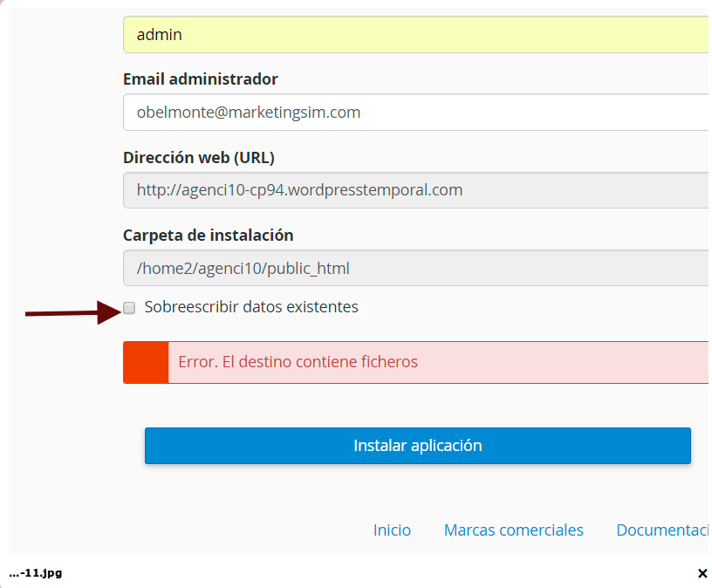Image resolution: width=712 pixels, height=588 pixels.
Task: Open the Marcas comerciales link
Action: pyautogui.click(x=514, y=530)
